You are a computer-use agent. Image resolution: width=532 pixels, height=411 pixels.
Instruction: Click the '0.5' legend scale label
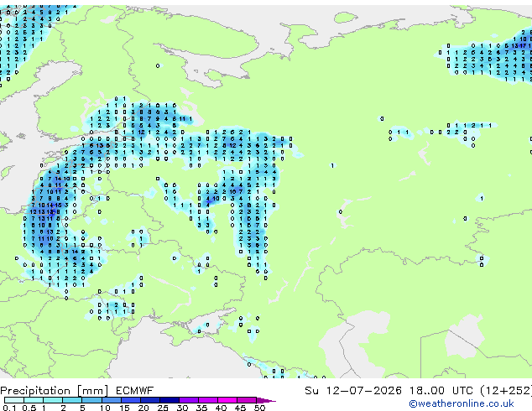coord(29,408)
